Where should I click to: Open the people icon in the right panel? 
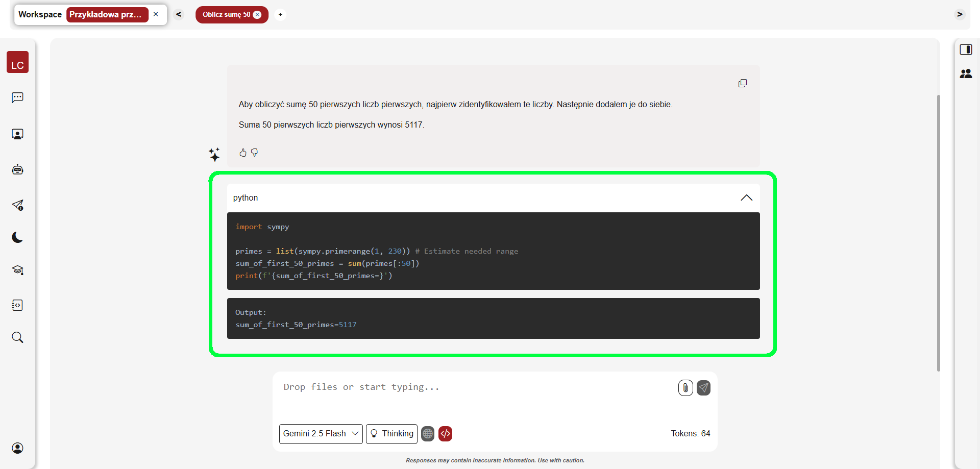(966, 74)
